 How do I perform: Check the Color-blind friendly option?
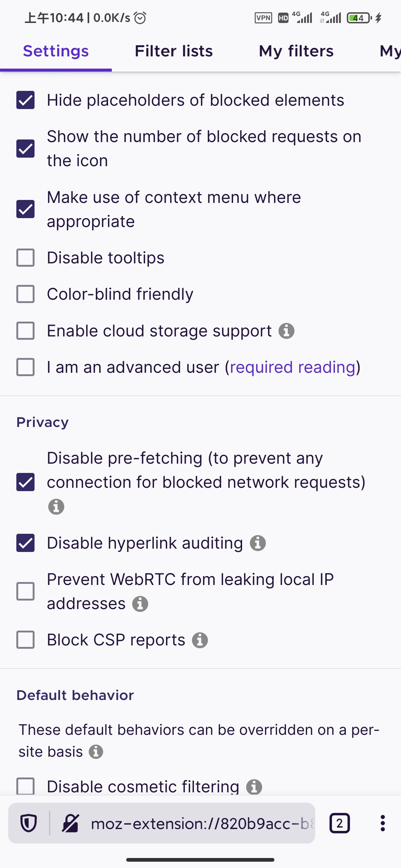click(25, 294)
